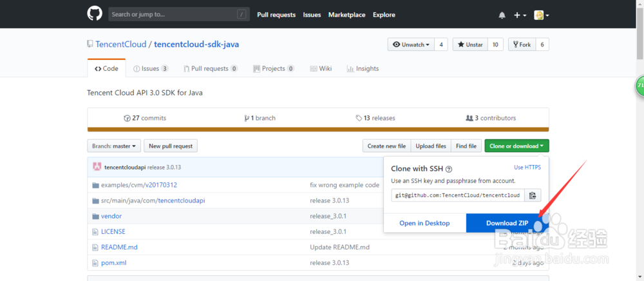The height and width of the screenshot is (281, 644).
Task: Focus the Search or jump to field
Action: [173, 14]
